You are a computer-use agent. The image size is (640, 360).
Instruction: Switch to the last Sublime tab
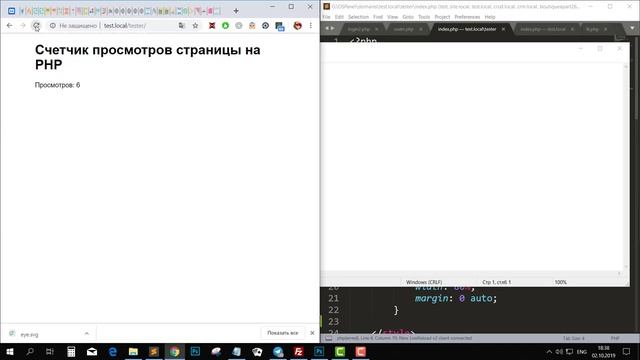[x=592, y=29]
